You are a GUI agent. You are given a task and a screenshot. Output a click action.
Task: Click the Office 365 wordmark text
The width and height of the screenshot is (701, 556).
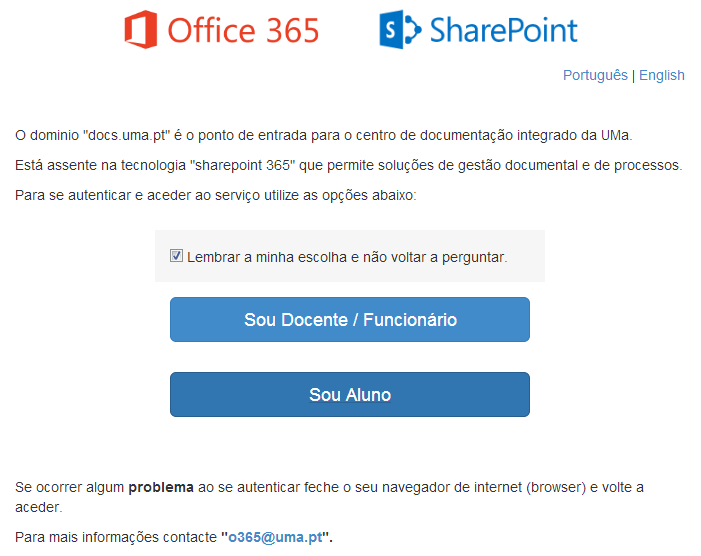click(x=243, y=30)
